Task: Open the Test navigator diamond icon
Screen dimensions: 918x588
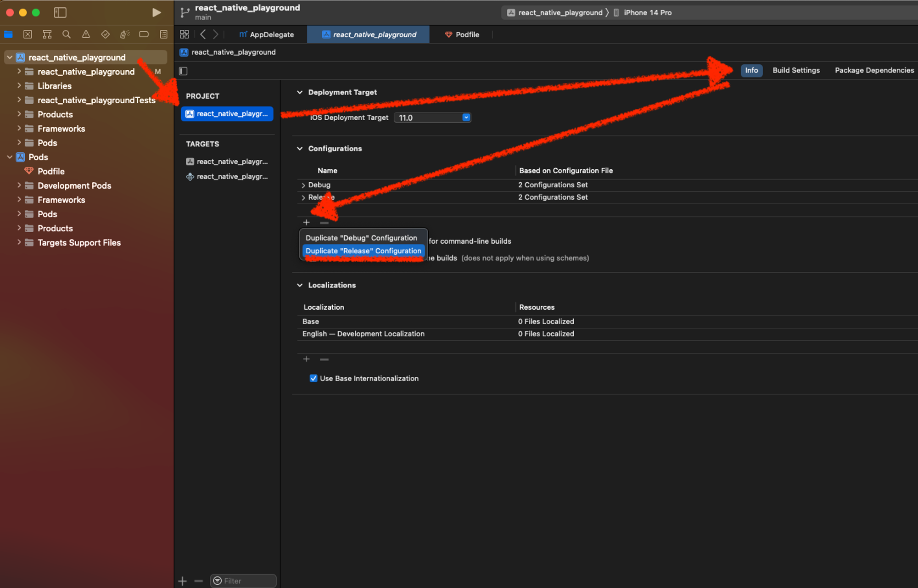Action: coord(105,34)
